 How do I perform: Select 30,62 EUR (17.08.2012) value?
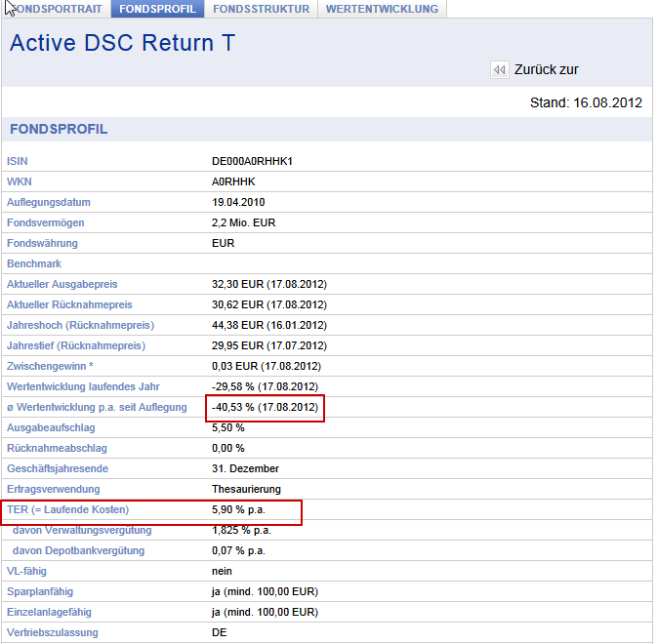coord(269,304)
